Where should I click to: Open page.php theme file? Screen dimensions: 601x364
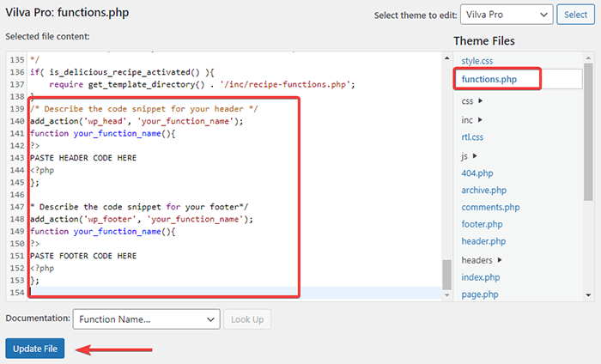[480, 294]
